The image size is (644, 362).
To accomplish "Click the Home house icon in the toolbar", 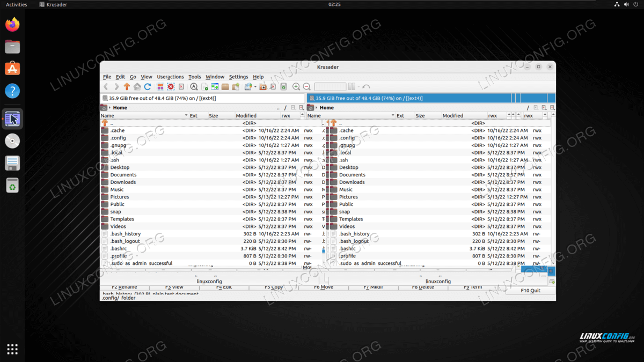I will [137, 86].
